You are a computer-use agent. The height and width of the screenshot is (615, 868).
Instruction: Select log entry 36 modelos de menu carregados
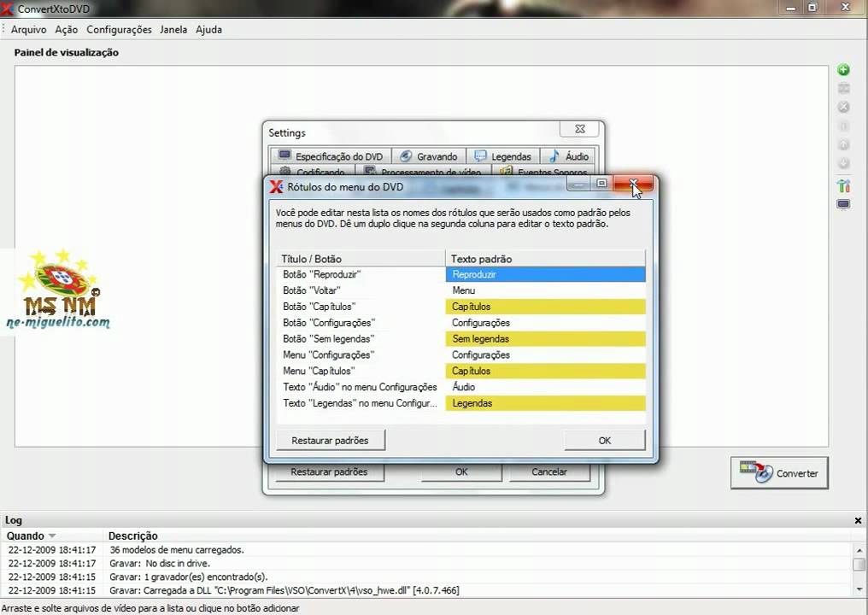(426, 550)
